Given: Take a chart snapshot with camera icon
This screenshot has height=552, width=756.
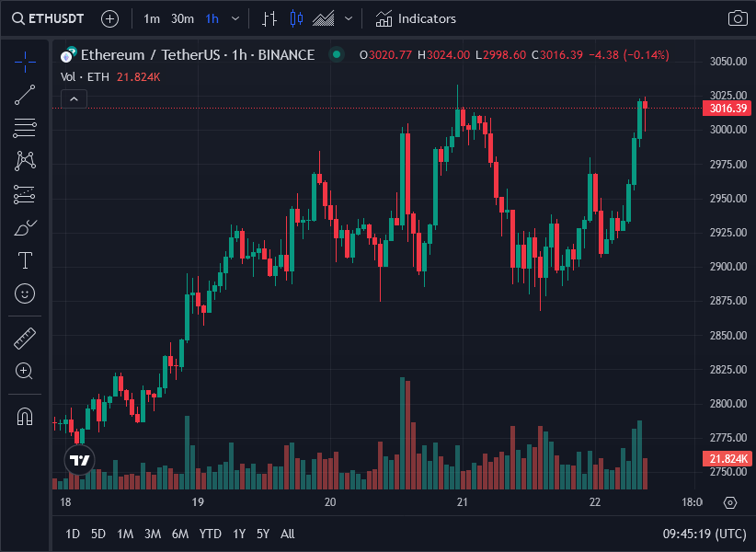Looking at the screenshot, I should point(738,18).
